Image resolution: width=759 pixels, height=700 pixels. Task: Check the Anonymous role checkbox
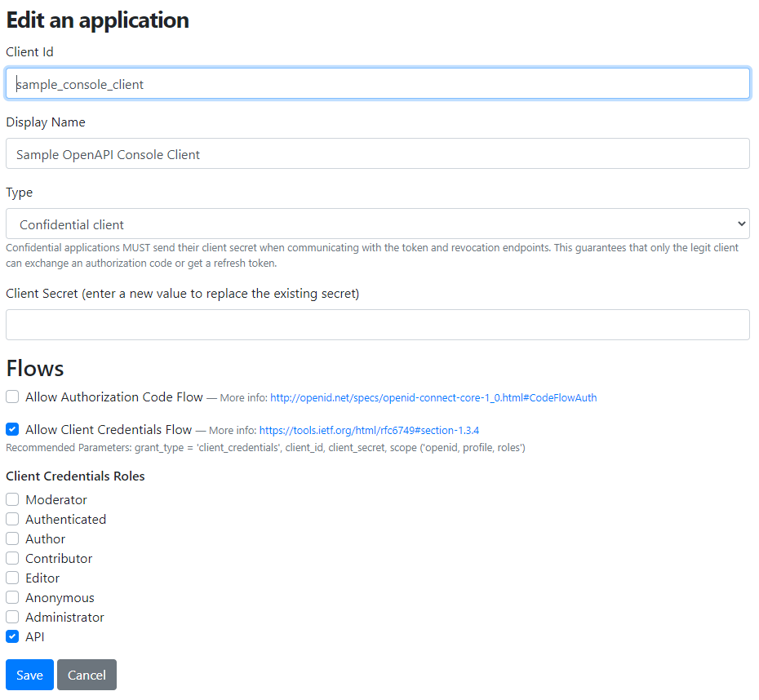click(12, 597)
